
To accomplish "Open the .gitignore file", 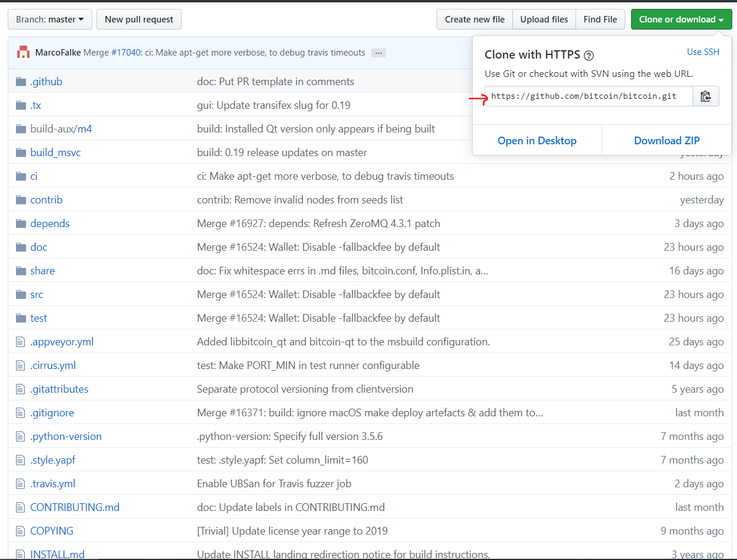I will 52,413.
